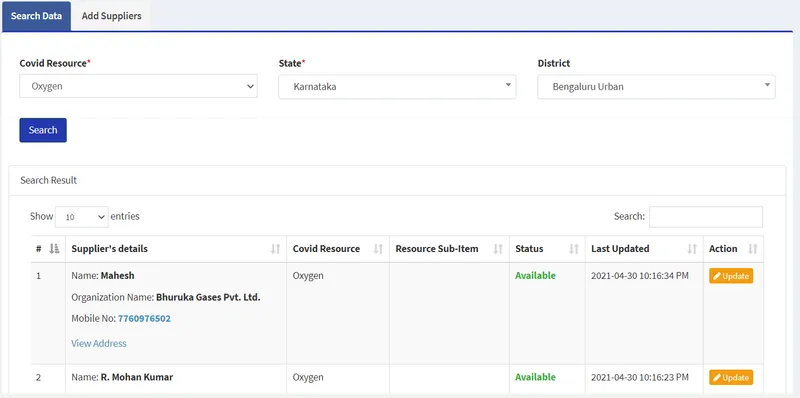Change the Show entries count dropdown
The width and height of the screenshot is (800, 398).
pyautogui.click(x=82, y=217)
